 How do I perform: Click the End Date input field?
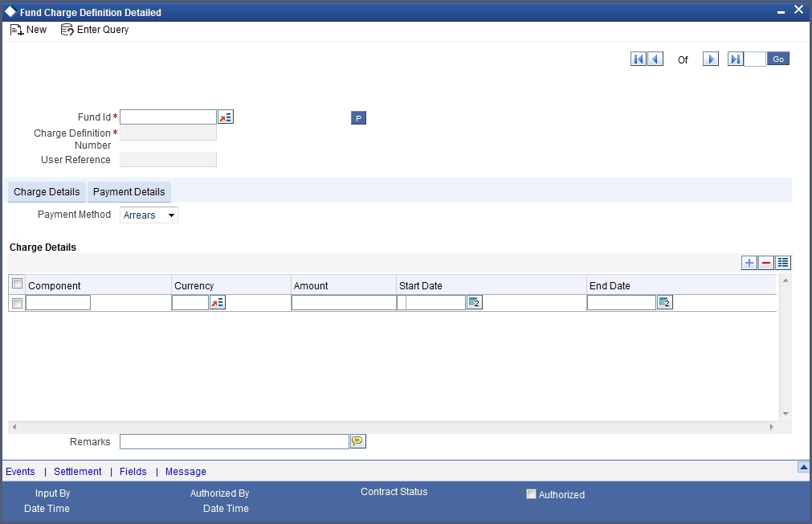622,303
